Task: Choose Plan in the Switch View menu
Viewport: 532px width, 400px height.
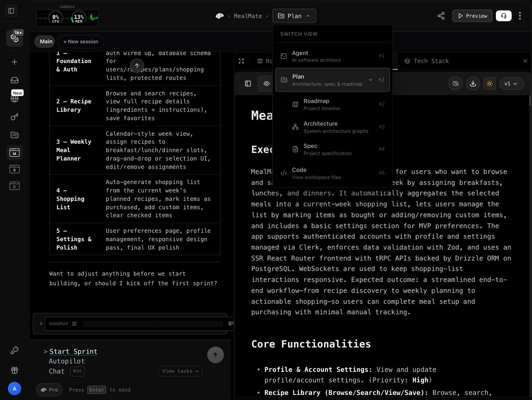Action: [x=333, y=80]
